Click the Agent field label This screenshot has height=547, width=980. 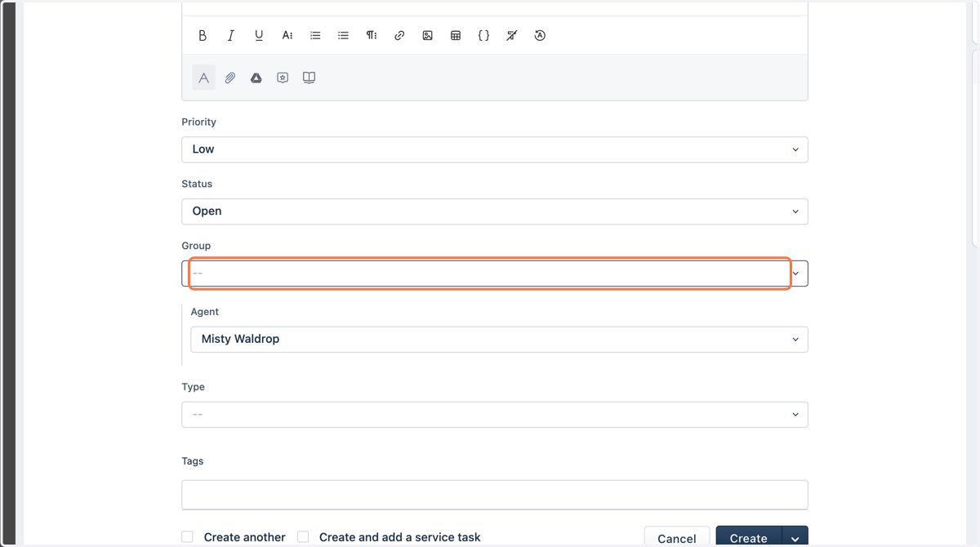pyautogui.click(x=205, y=312)
